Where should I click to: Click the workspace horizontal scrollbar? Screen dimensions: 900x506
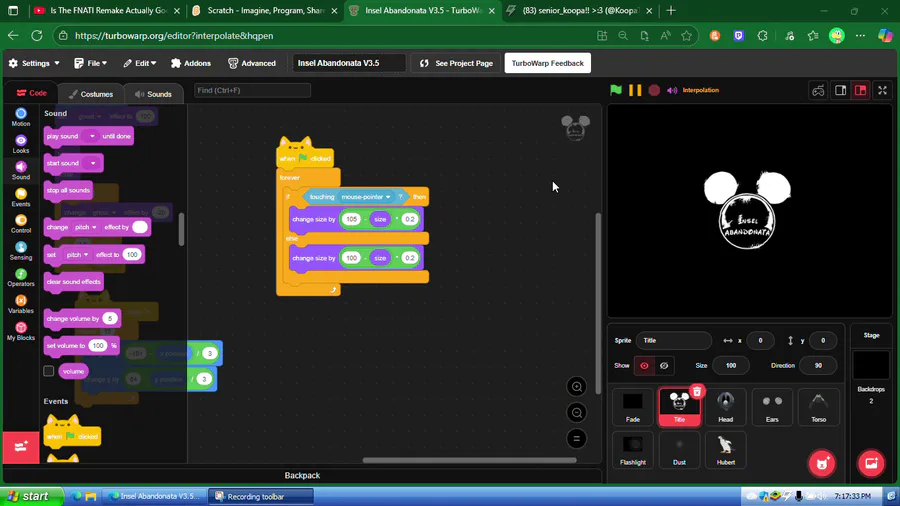click(x=470, y=460)
